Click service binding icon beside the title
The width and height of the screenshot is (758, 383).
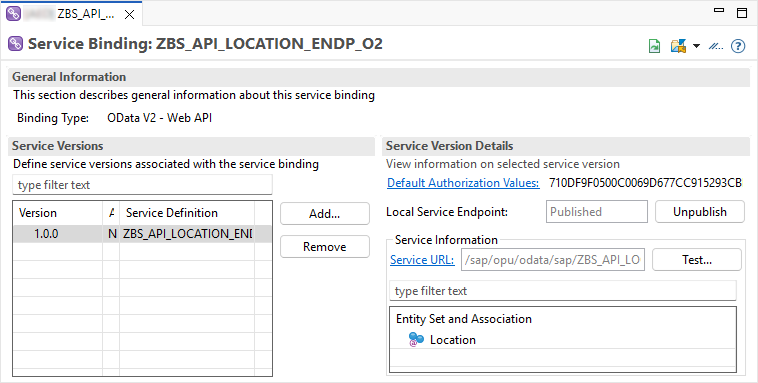tap(15, 44)
